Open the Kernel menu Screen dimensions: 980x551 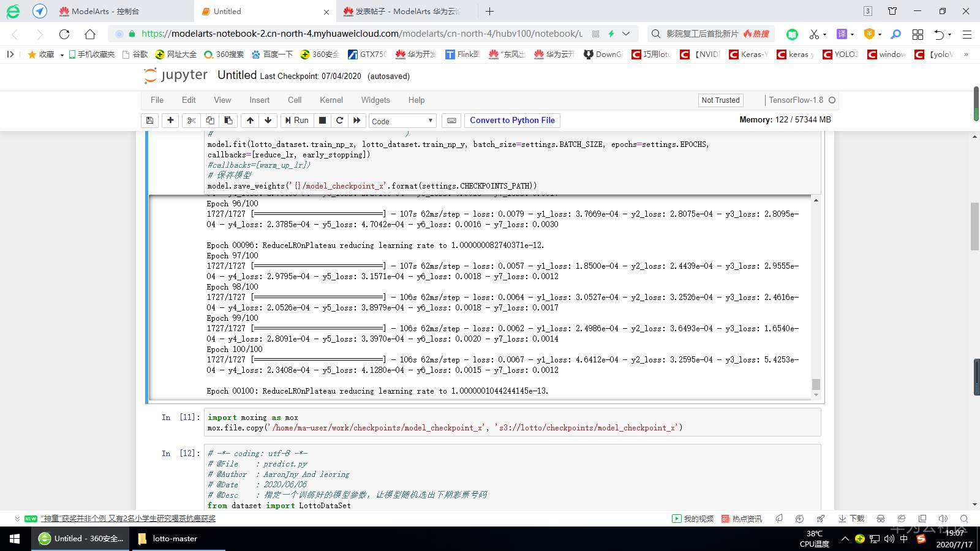331,100
